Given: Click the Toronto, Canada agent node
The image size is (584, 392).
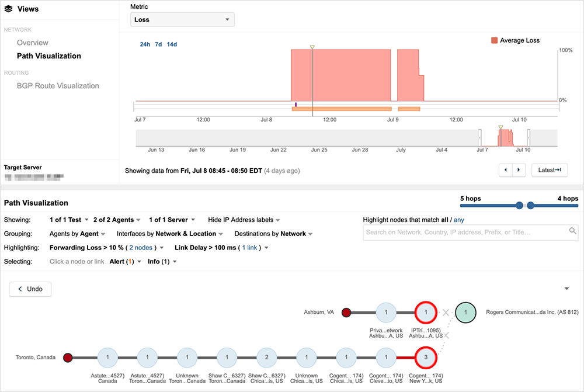Looking at the screenshot, I should (x=68, y=357).
